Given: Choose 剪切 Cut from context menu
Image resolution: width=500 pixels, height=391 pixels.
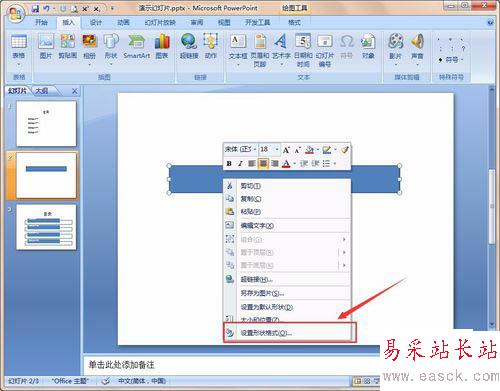Looking at the screenshot, I should tap(287, 186).
